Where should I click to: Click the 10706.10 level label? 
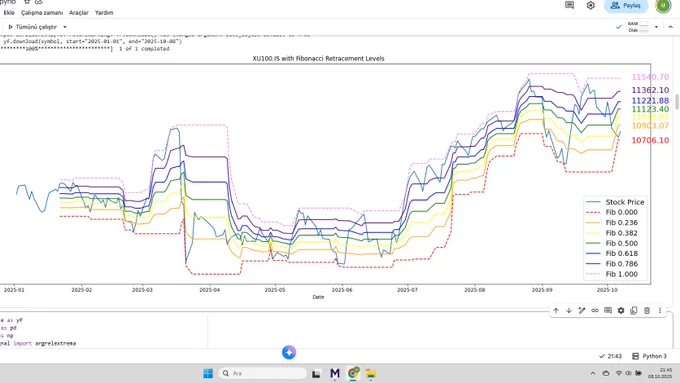(650, 141)
